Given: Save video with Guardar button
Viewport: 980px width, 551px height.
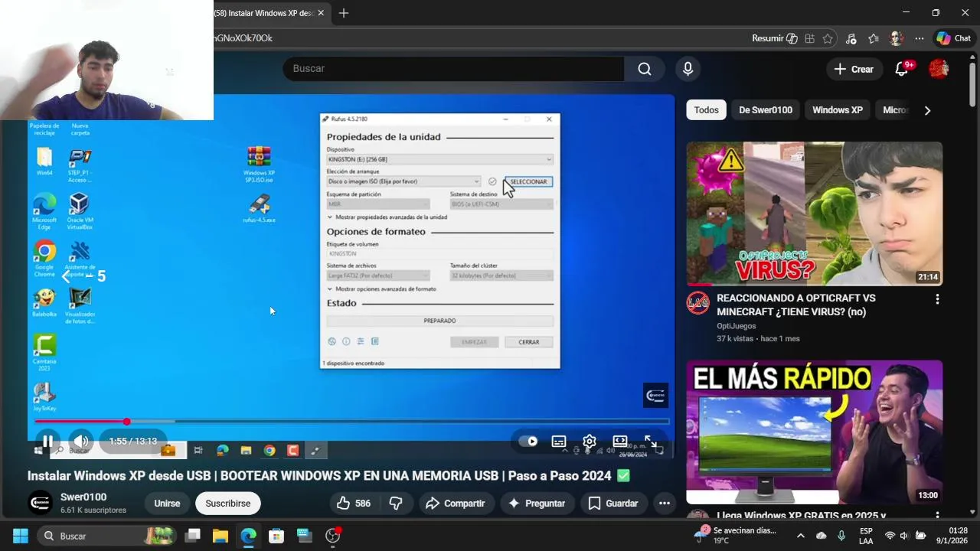Looking at the screenshot, I should 612,503.
